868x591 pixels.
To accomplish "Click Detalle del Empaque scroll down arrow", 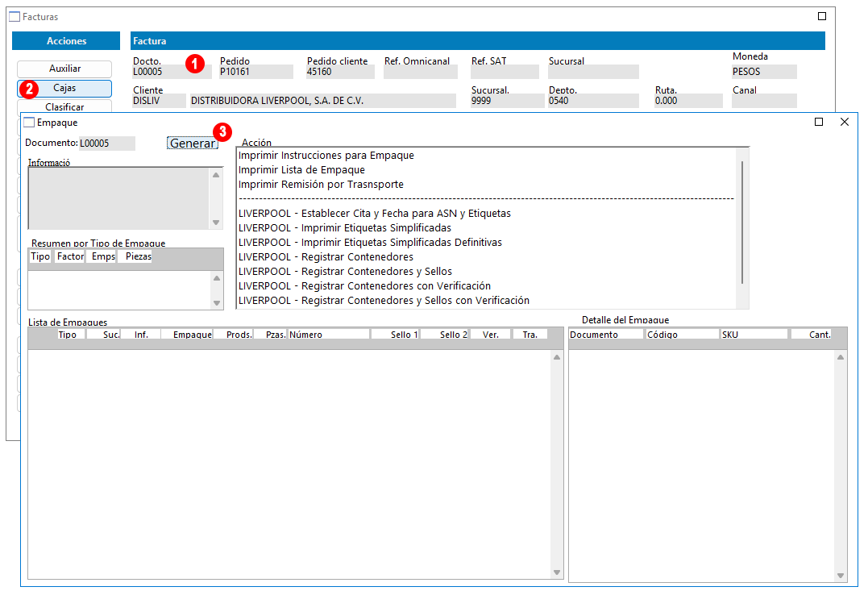I will tap(841, 576).
